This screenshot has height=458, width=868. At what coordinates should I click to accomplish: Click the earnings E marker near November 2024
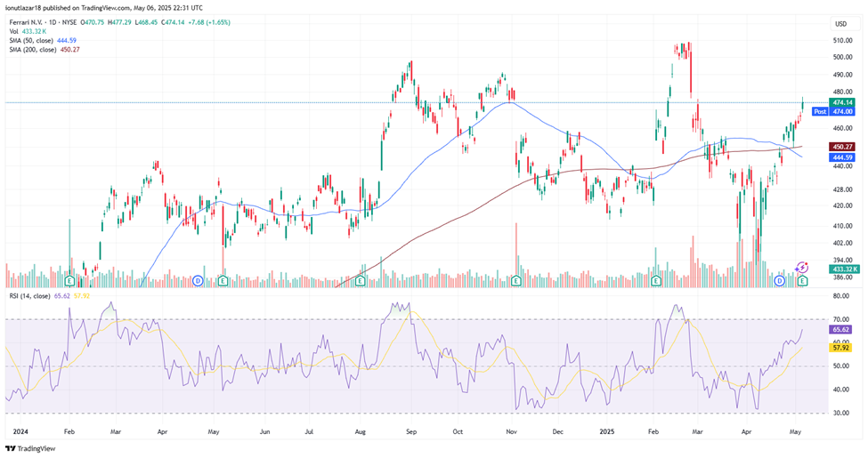(x=516, y=280)
